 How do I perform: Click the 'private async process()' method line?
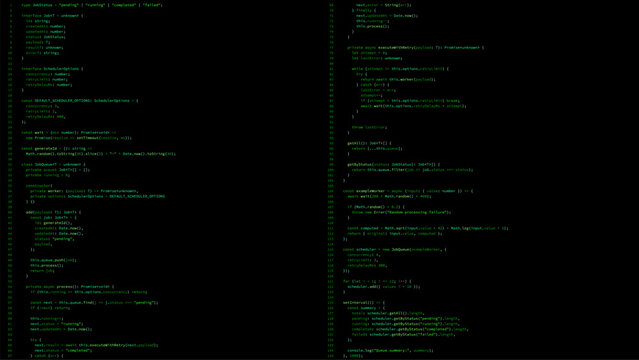click(x=70, y=286)
